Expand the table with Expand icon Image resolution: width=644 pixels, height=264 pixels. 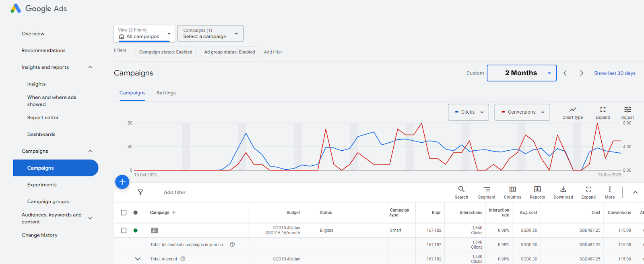click(588, 192)
